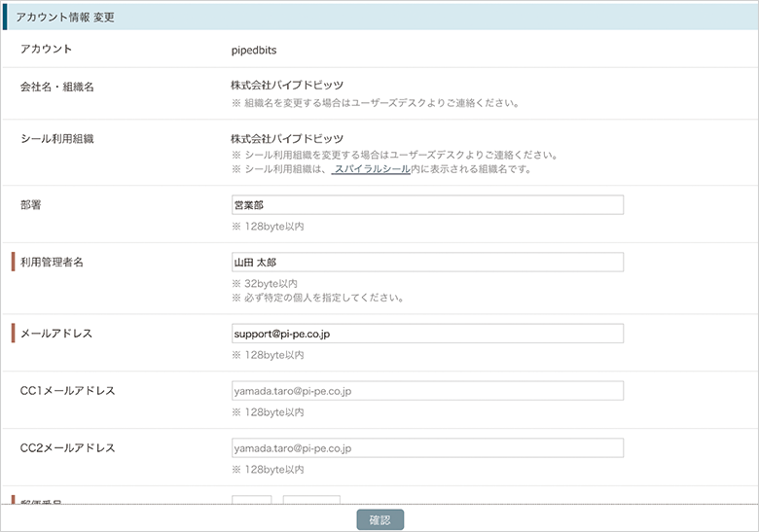Click the 部署 field label
759x532 pixels.
31,205
